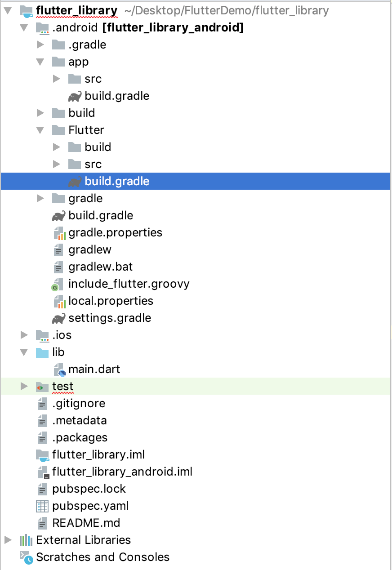Click the main.dart file icon
This screenshot has width=392, height=570.
click(x=59, y=370)
